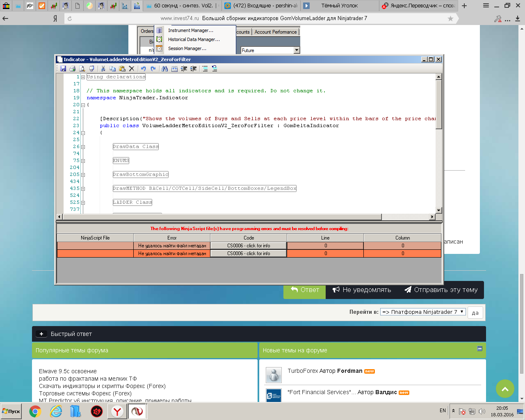Click Отправить эту тему link

coord(441,290)
